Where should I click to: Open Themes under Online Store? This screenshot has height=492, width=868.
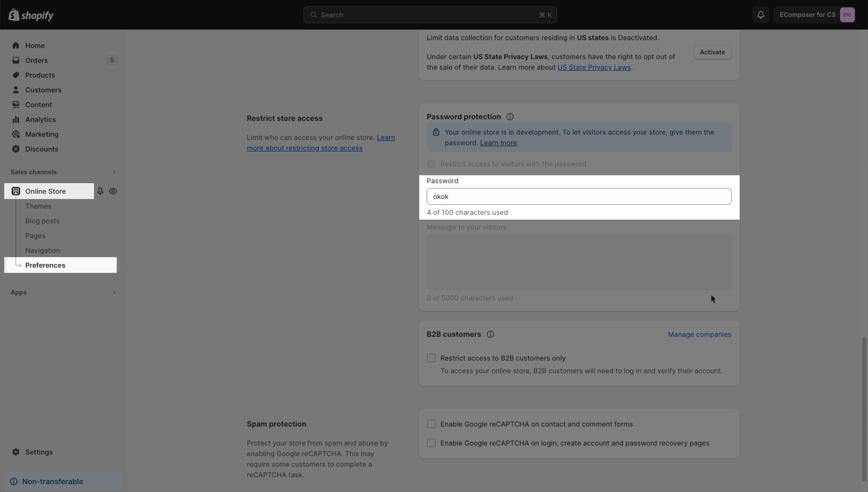[x=39, y=206]
